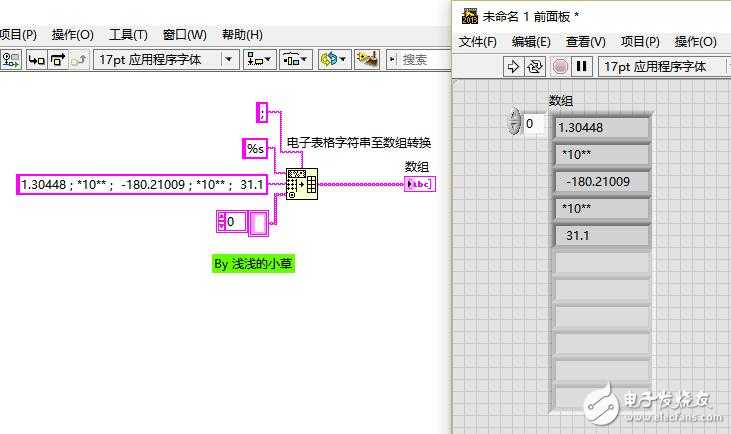Screen dimensions: 731x434
Task: Open the Align Objects dropdown
Action: click(x=260, y=60)
